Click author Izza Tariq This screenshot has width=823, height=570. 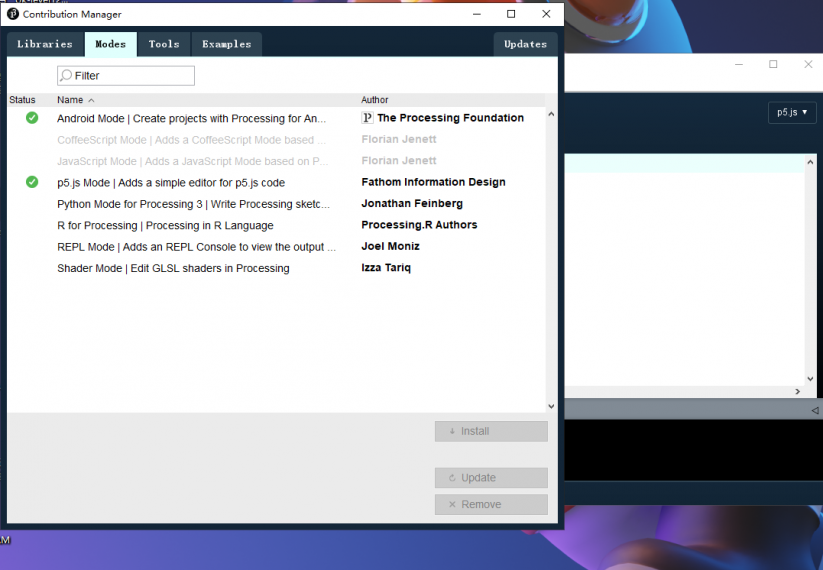386,268
